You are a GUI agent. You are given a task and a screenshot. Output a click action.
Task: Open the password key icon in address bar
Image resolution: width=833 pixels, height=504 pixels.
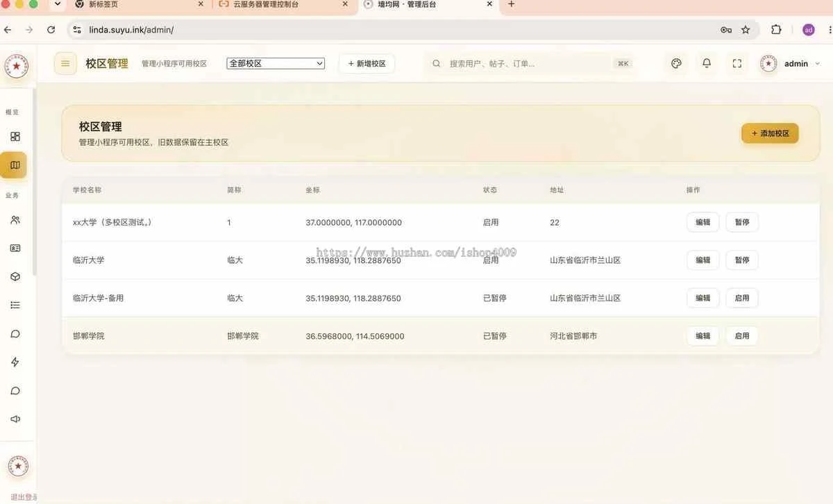tap(726, 30)
